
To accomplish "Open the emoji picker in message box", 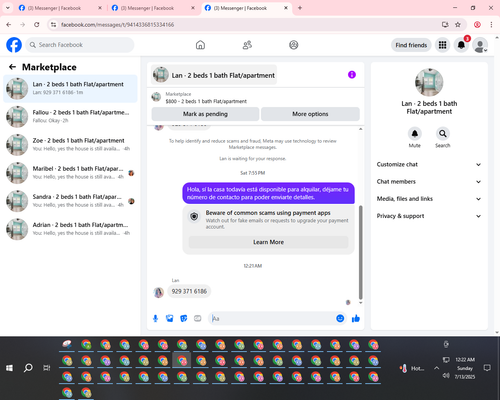I will point(340,319).
